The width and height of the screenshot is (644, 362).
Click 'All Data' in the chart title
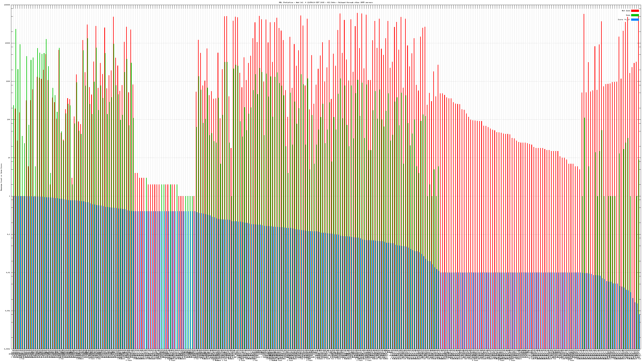pos(331,2)
